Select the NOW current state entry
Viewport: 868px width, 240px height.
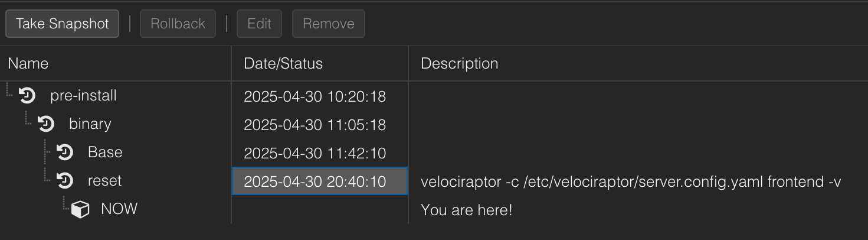point(119,209)
